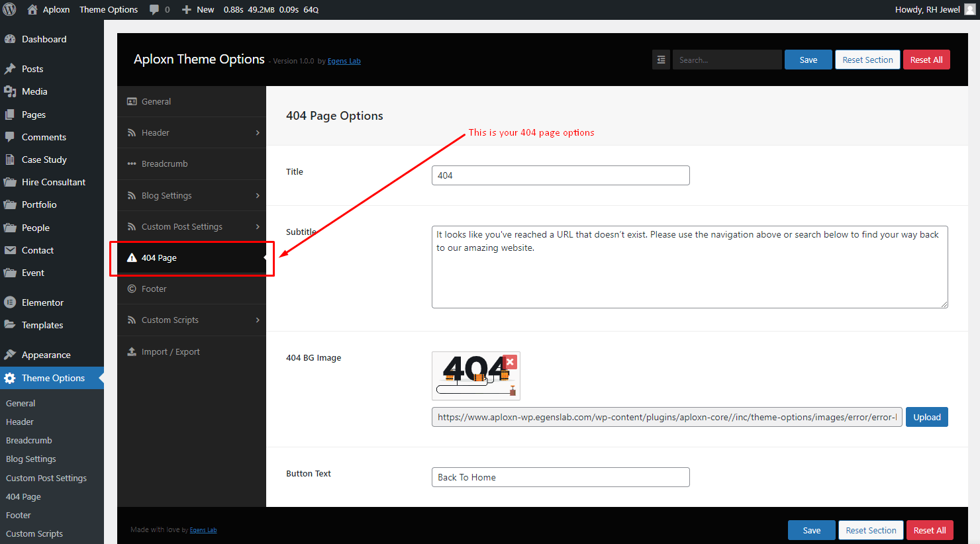Screen dimensions: 980x544
Task: Click the People folder icon
Action: pos(10,228)
